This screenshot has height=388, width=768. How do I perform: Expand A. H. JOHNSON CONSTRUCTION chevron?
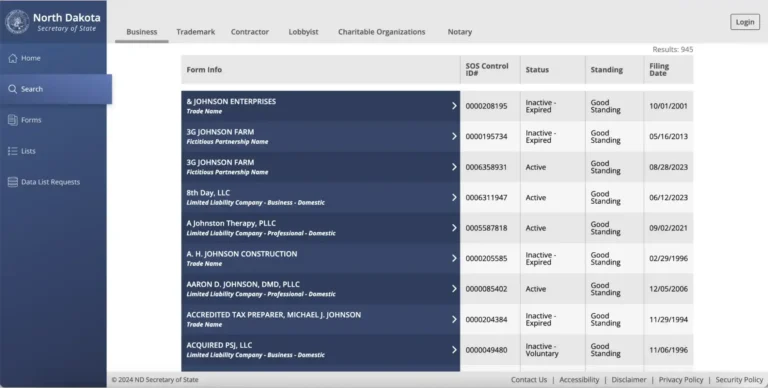coord(454,258)
